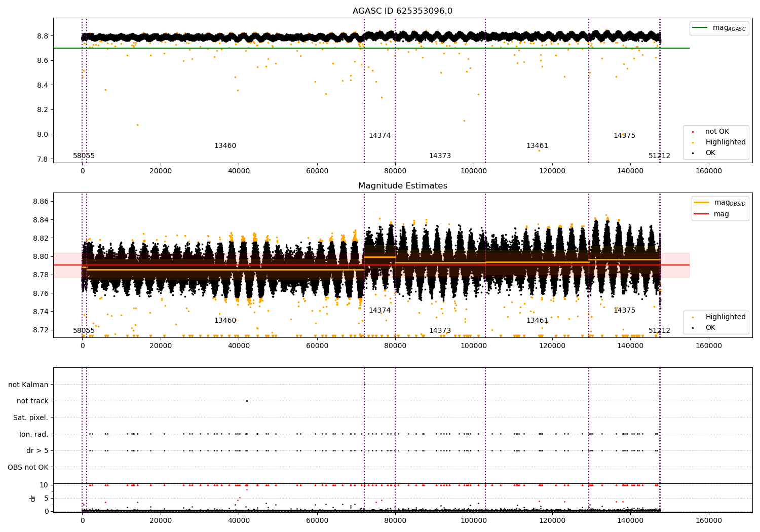This screenshot has width=760, height=532.
Task: Click the 0 tick on bottom plot's x-axis
Action: coord(82,521)
